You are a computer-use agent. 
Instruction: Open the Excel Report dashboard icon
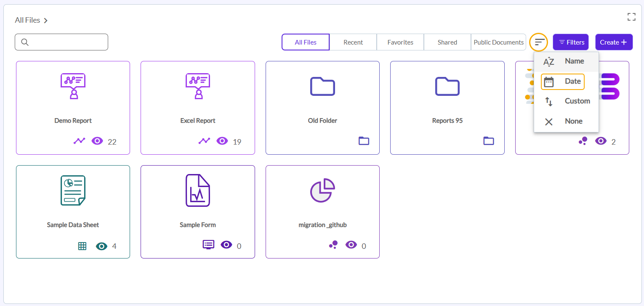[x=198, y=86]
